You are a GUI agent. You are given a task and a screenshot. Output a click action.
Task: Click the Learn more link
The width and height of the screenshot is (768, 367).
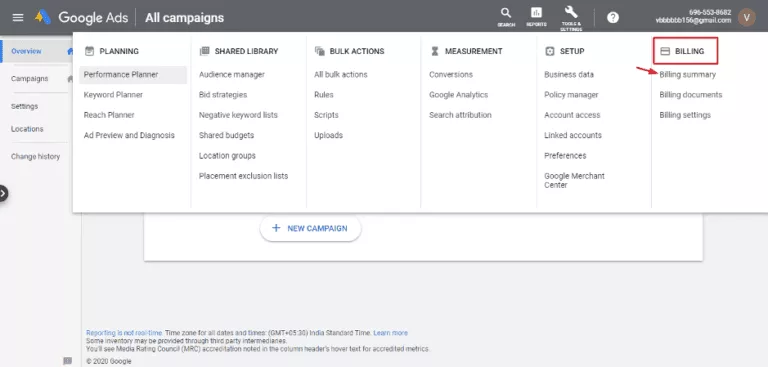[390, 333]
